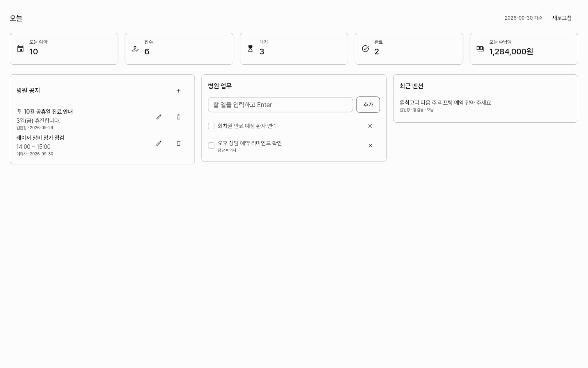This screenshot has width=588, height=368.
Task: Click the 1,284,000원 amount value
Action: click(511, 52)
